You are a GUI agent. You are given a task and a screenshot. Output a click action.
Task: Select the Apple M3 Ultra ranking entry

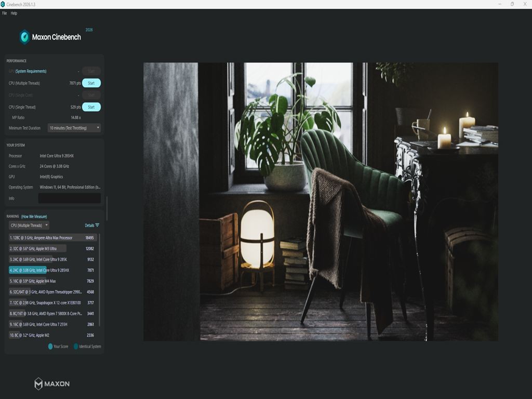pyautogui.click(x=53, y=249)
